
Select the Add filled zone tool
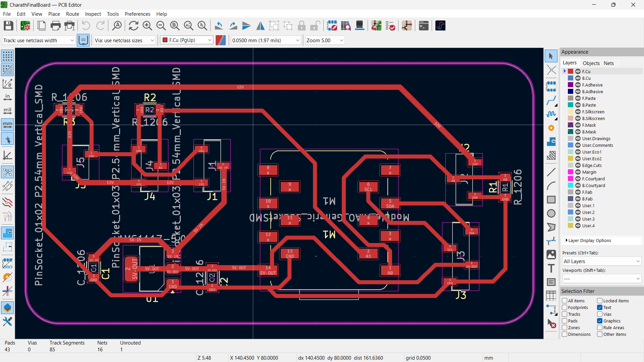551,142
